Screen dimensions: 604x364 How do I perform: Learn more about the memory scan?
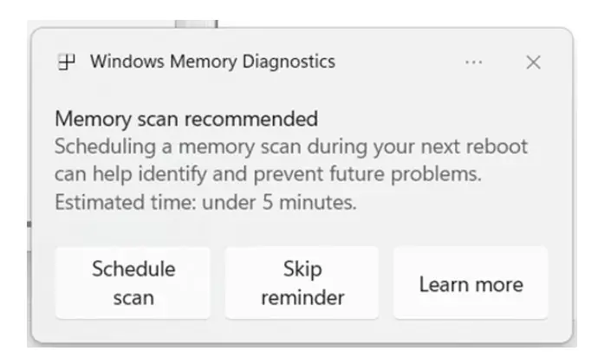click(x=471, y=283)
